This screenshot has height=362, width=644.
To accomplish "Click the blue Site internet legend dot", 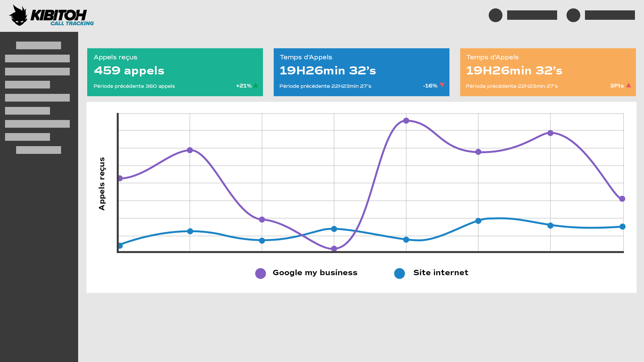I will [x=399, y=274].
